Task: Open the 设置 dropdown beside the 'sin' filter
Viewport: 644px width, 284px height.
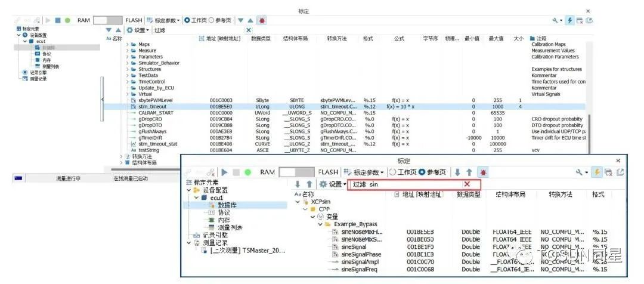Action: point(333,184)
